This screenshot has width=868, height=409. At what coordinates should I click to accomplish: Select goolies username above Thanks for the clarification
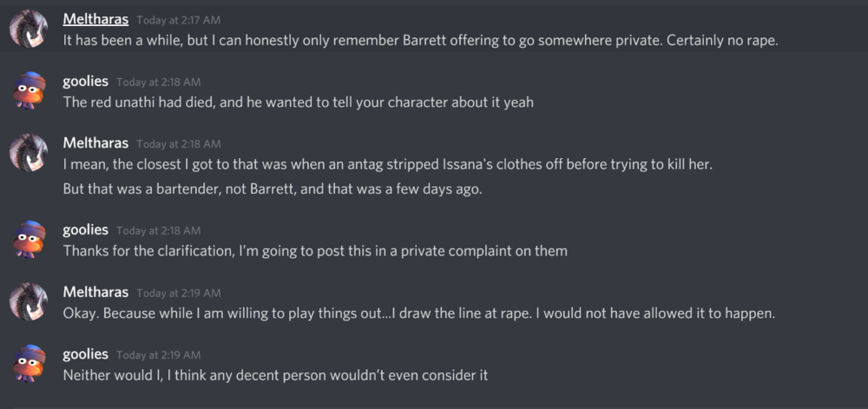click(x=85, y=230)
